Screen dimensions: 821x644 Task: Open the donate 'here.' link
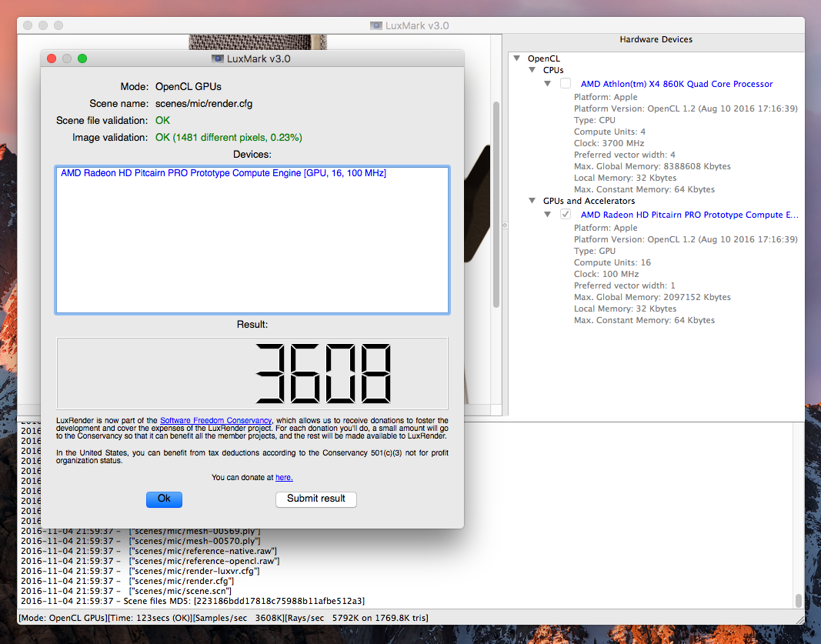click(x=285, y=478)
